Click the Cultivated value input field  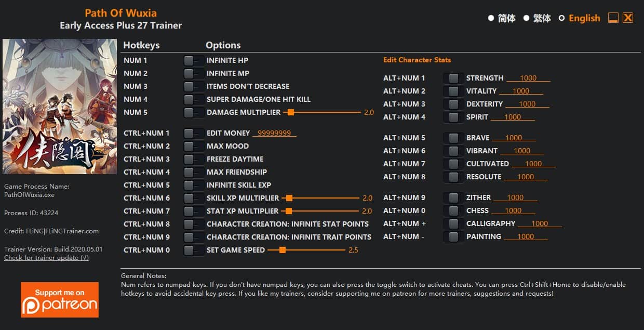click(533, 164)
